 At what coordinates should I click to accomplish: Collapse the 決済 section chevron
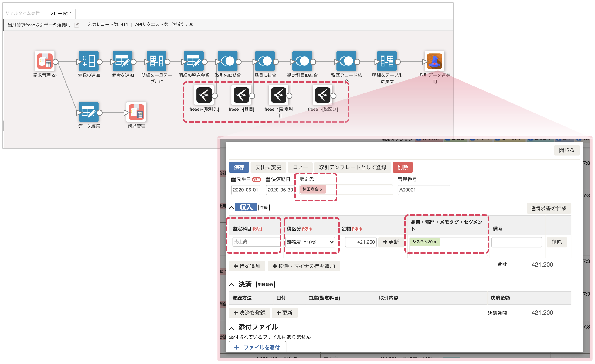click(x=232, y=285)
